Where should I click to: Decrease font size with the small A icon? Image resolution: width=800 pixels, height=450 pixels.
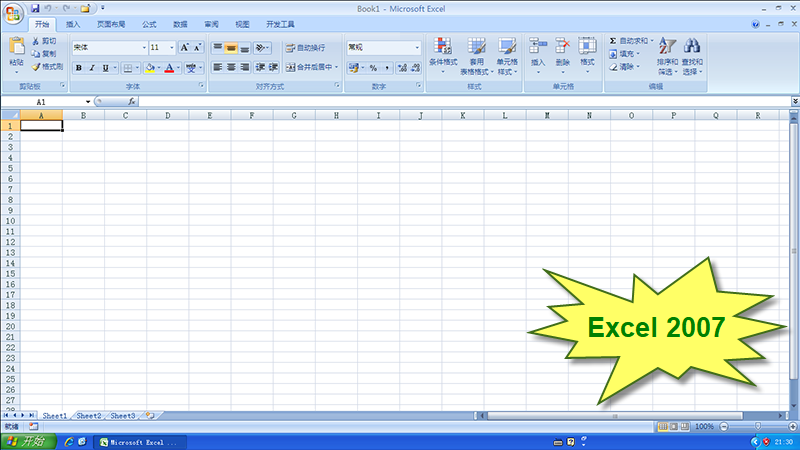197,47
